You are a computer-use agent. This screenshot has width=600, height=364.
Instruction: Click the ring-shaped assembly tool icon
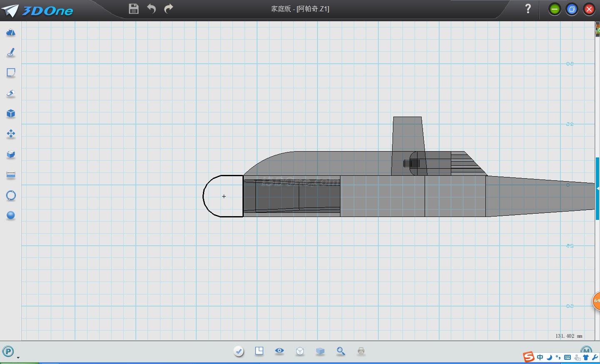point(11,195)
